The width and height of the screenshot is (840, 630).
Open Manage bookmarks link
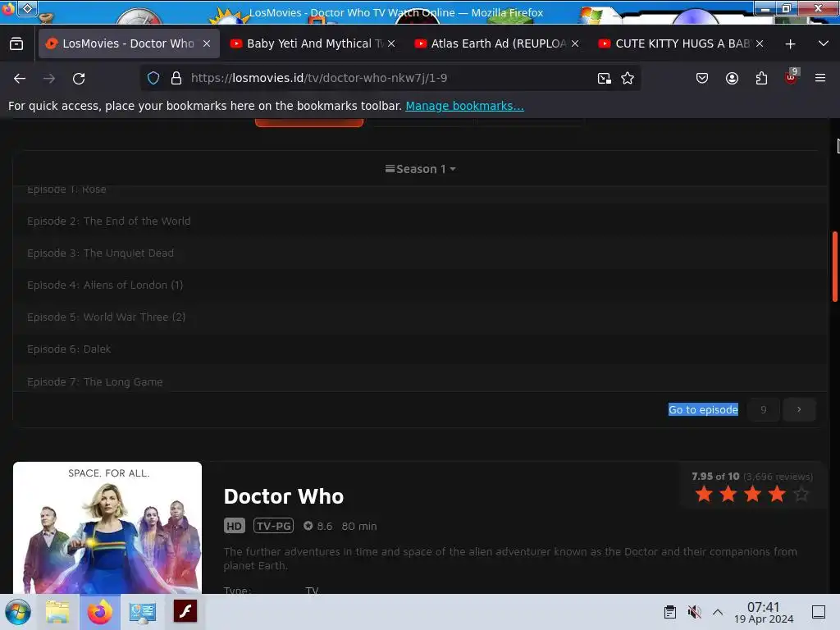[x=464, y=106]
